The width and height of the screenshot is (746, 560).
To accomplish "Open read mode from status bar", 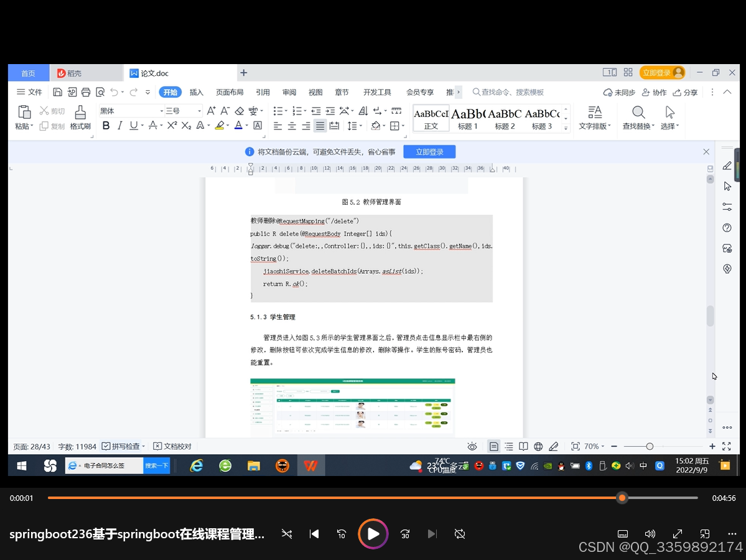I will (x=523, y=446).
